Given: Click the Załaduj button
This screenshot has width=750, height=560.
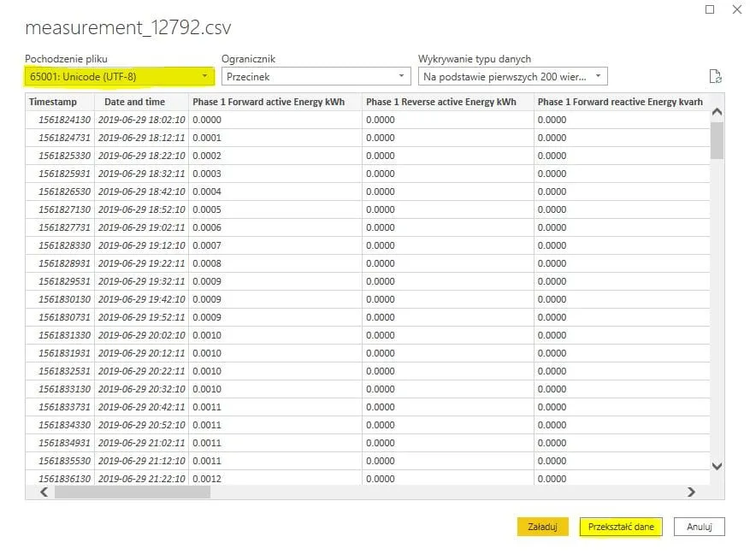Looking at the screenshot, I should pos(542,527).
